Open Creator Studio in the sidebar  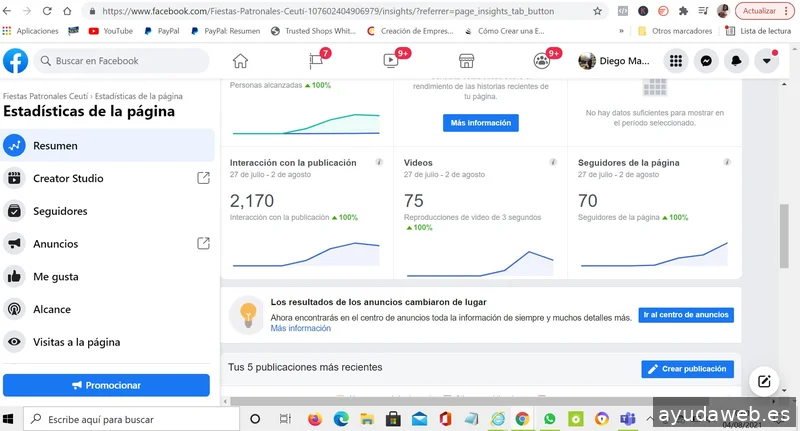pyautogui.click(x=107, y=178)
